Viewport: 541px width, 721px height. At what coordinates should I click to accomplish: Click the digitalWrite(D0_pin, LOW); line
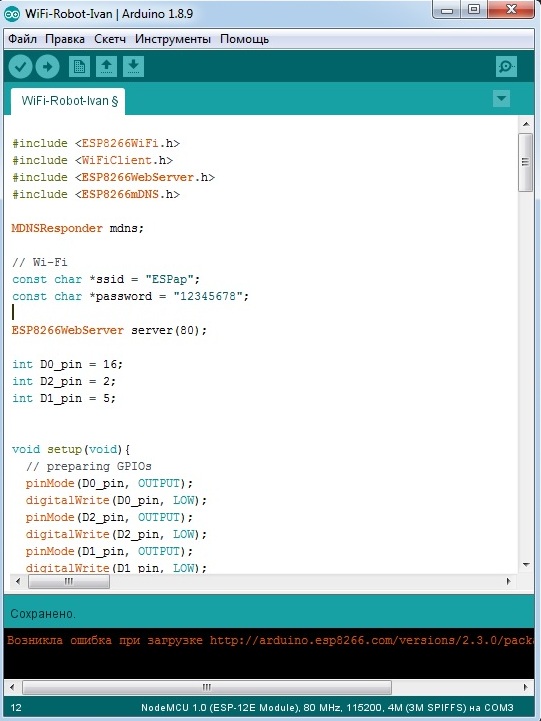click(116, 501)
